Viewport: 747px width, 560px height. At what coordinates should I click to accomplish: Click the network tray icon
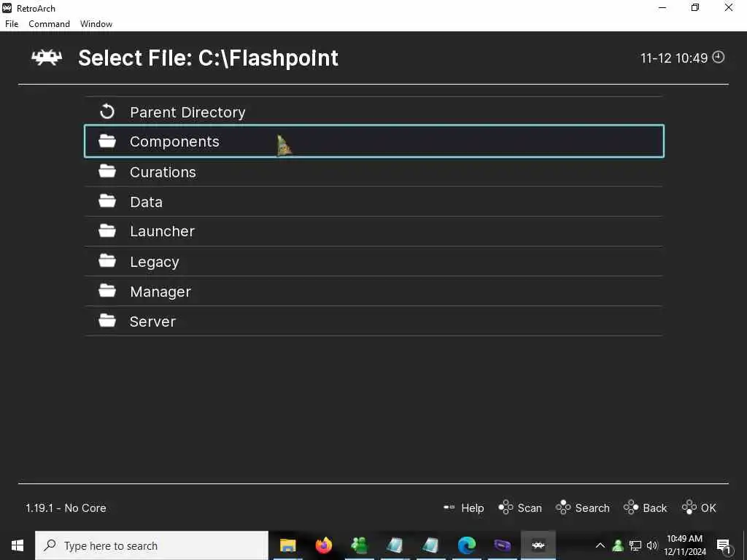[635, 545]
